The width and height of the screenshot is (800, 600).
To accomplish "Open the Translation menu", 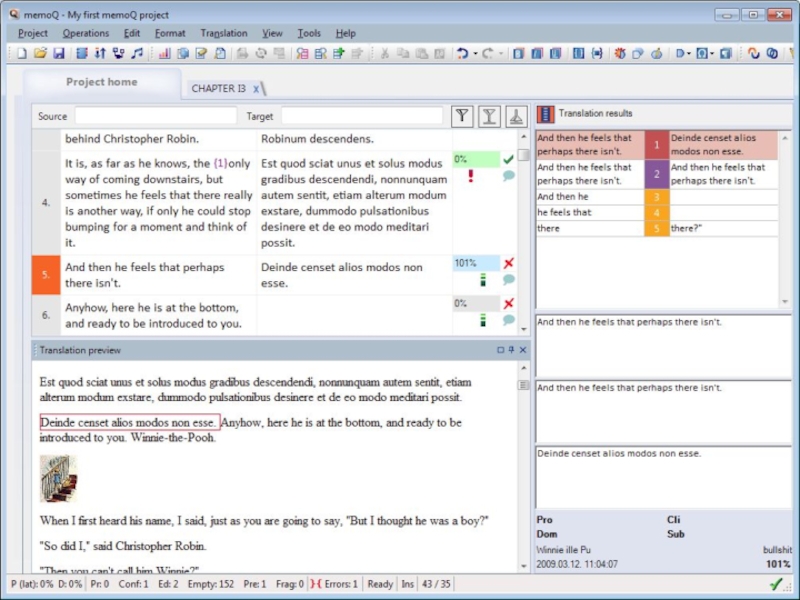I will [x=224, y=33].
